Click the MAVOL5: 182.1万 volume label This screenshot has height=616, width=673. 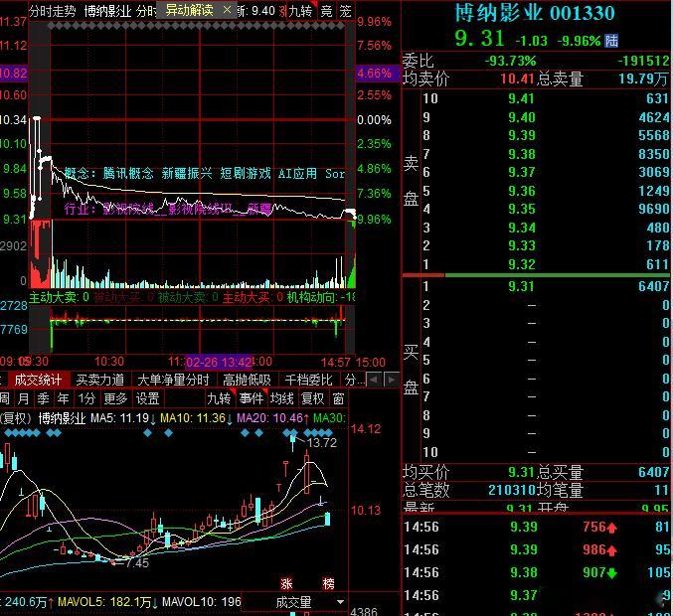pos(106,602)
